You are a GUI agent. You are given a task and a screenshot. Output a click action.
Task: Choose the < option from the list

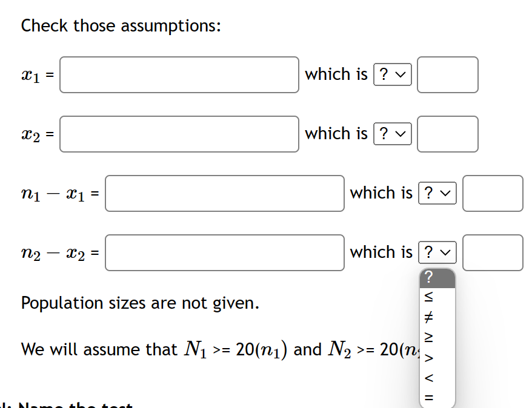click(437, 378)
